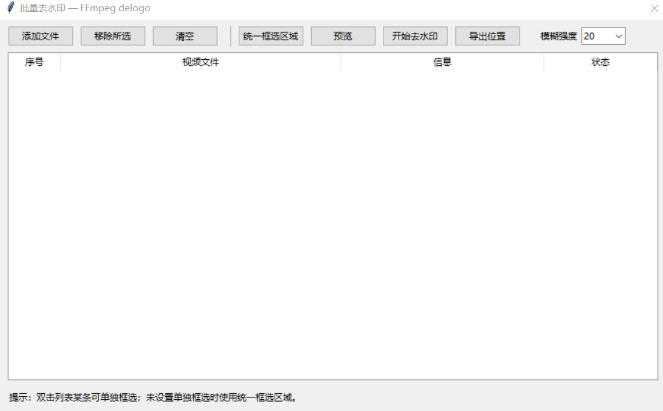
Task: Remove selected items with 移除所选
Action: 113,36
